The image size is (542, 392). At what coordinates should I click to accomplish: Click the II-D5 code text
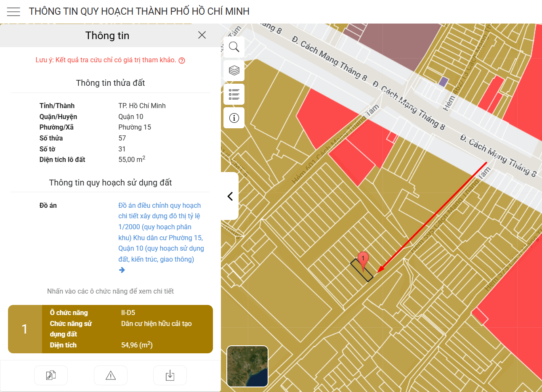(128, 313)
